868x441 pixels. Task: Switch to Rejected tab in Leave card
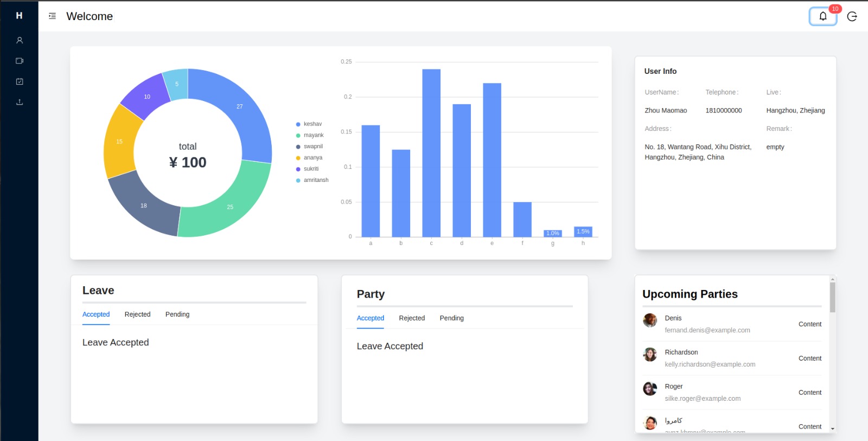point(137,314)
